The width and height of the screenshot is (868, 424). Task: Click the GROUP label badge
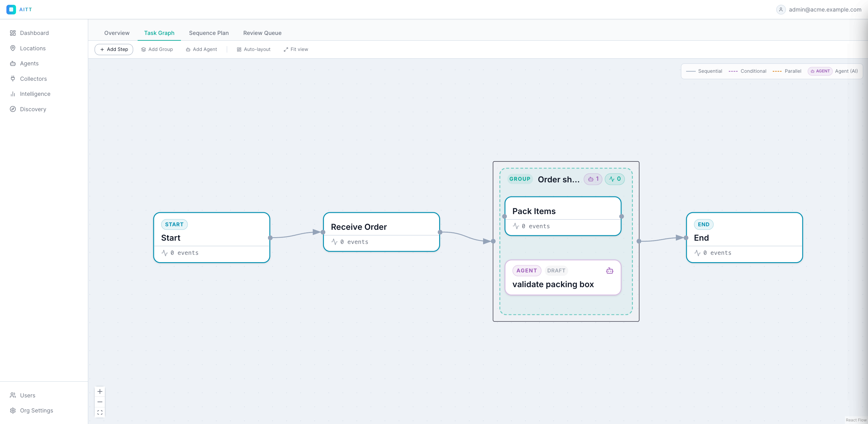(520, 179)
